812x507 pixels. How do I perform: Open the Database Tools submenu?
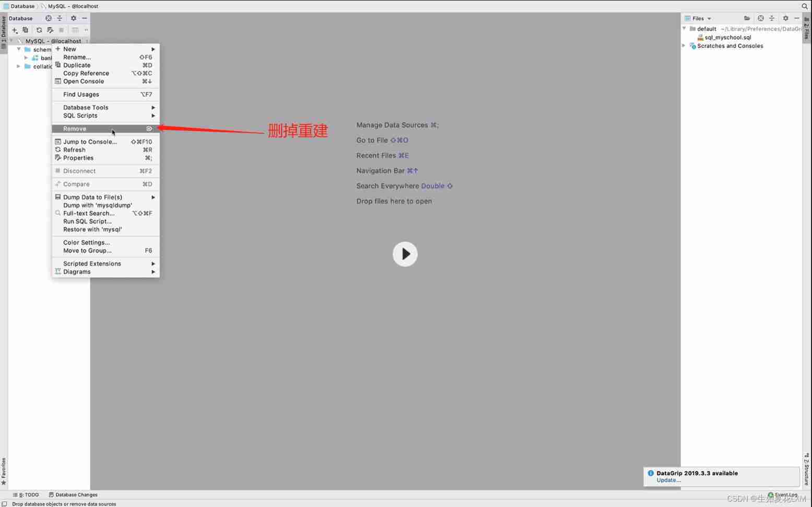pyautogui.click(x=105, y=108)
